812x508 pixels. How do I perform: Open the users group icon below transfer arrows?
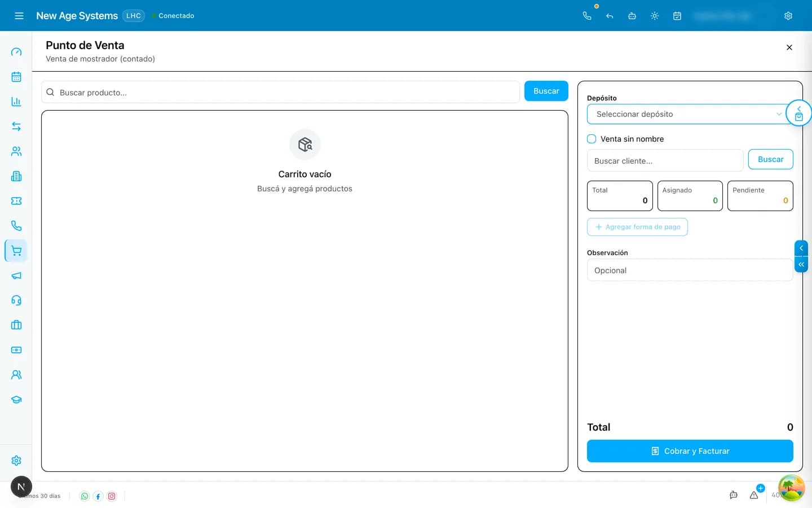click(16, 151)
